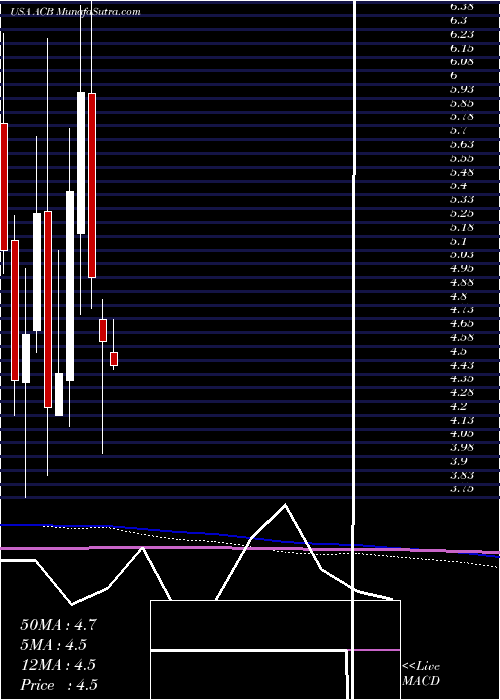Click the 5.7 price axis label
500x700 pixels.
tap(458, 131)
